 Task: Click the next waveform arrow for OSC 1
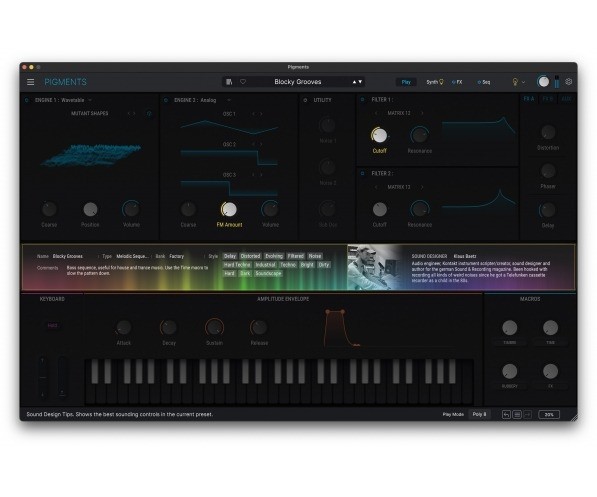click(261, 114)
